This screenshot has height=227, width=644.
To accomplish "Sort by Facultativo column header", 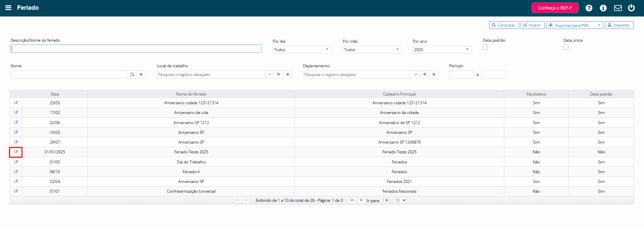I will coord(536,94).
